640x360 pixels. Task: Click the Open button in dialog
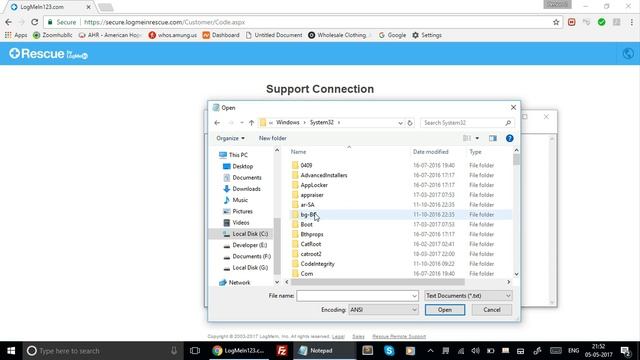tap(444, 310)
